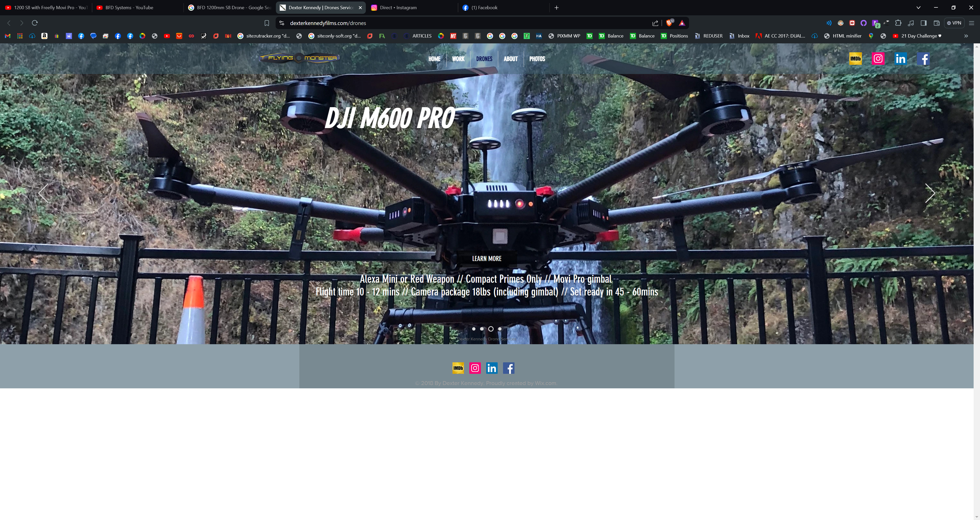Select the active third slideshow dot

click(491, 329)
